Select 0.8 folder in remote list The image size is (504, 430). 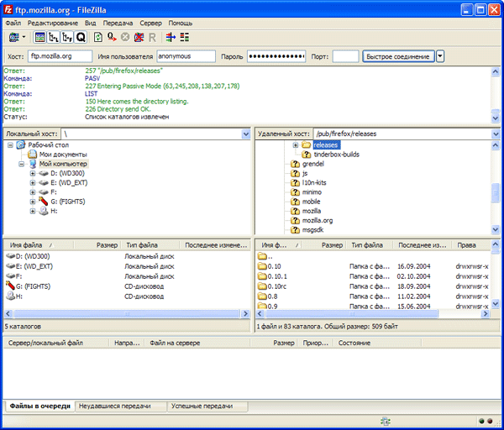272,296
